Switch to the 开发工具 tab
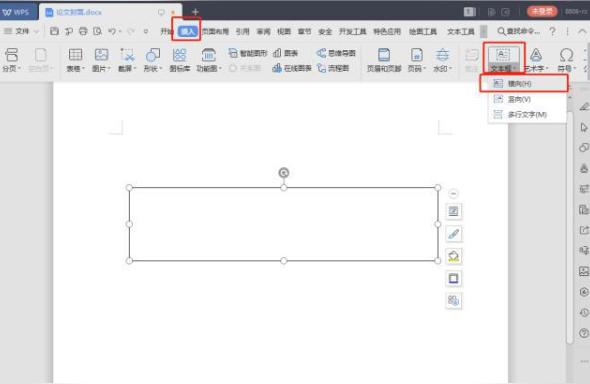This screenshot has height=384, width=590. tap(353, 31)
